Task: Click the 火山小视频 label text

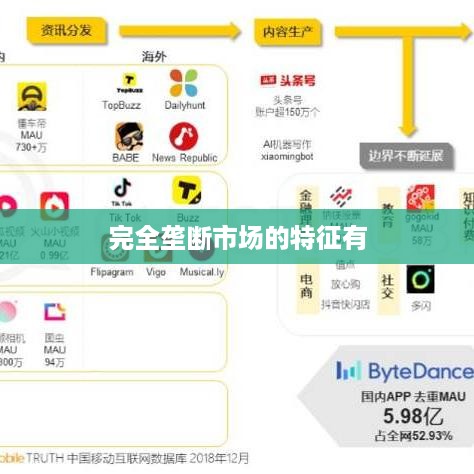Action: pyautogui.click(x=55, y=232)
